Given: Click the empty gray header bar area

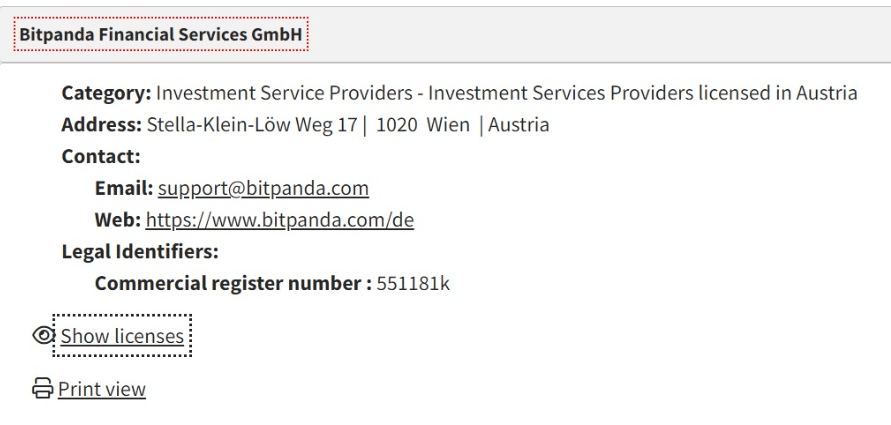Looking at the screenshot, I should [x=600, y=35].
